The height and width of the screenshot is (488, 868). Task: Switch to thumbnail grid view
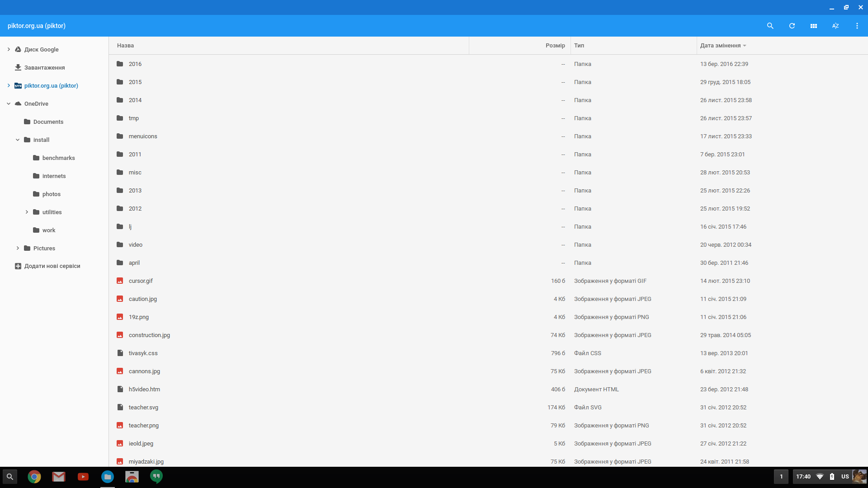pyautogui.click(x=813, y=26)
